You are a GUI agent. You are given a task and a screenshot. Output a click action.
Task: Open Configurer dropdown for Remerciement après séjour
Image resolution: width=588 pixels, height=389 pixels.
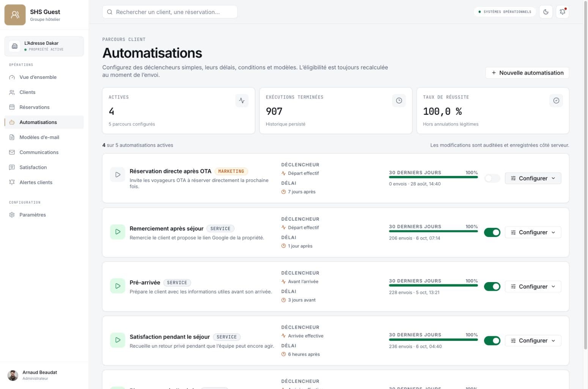point(533,232)
